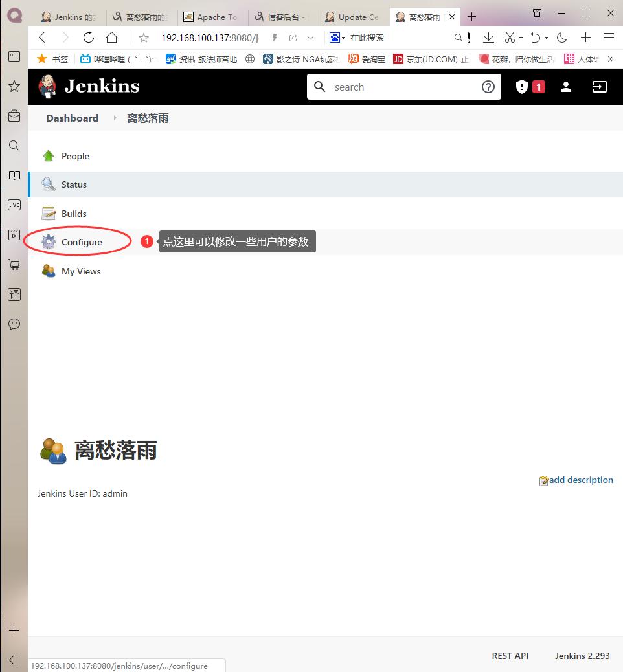Viewport: 623px width, 672px height.
Task: Open the 爱淘宝 bookmark
Action: [367, 59]
